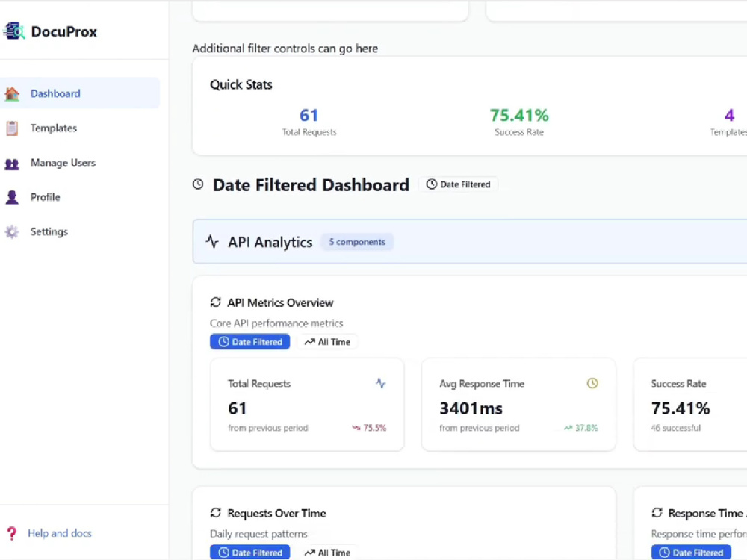747x560 pixels.
Task: Click Daily request patterns text
Action: (x=258, y=534)
